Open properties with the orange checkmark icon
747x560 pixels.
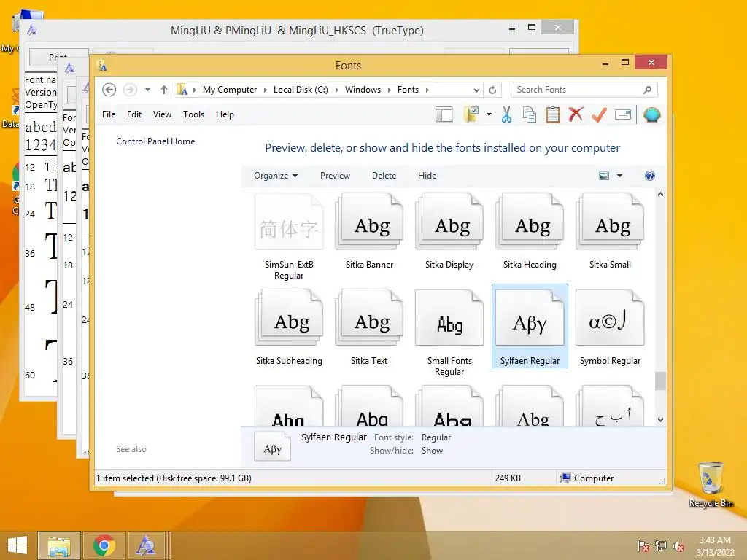(599, 114)
